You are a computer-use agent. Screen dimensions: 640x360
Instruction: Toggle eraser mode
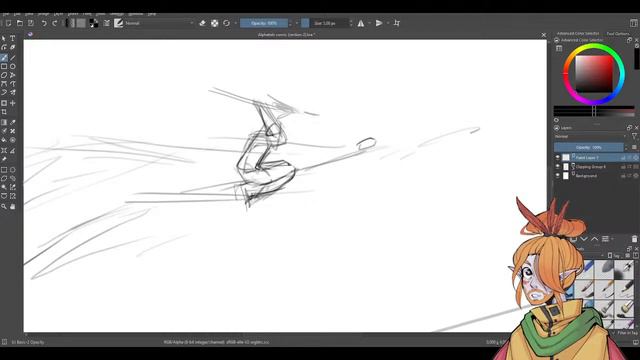coord(202,23)
